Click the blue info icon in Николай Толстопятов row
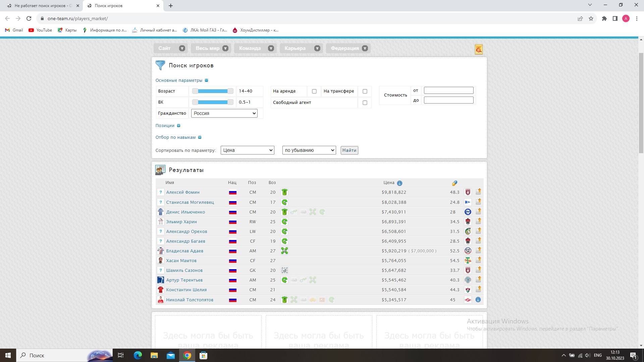 (x=478, y=300)
